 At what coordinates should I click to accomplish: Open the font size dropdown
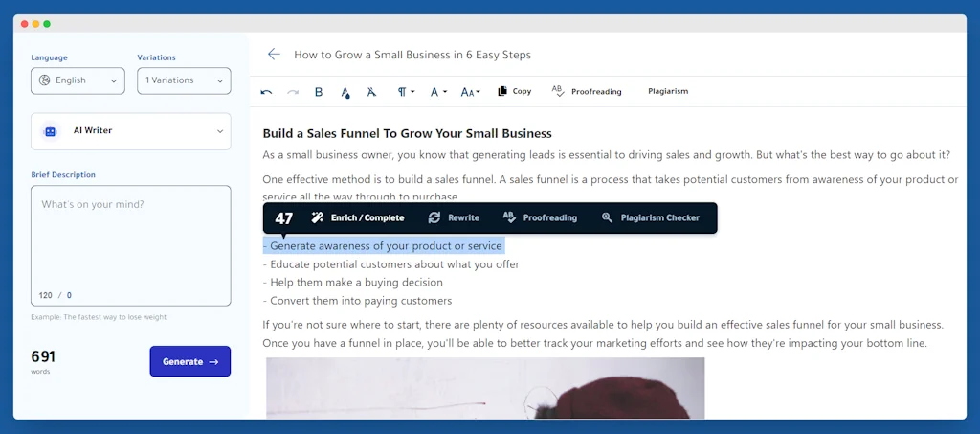(x=470, y=92)
